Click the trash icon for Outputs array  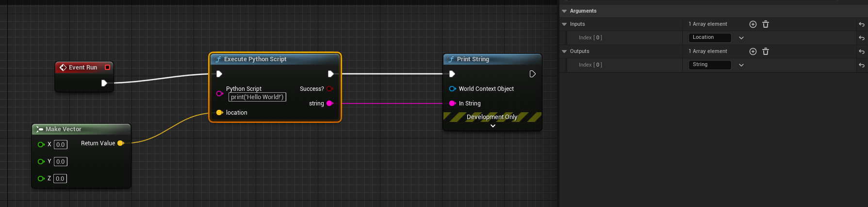point(766,52)
